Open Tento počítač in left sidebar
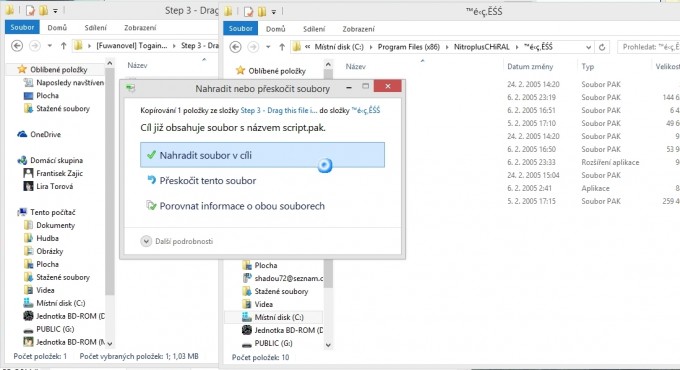This screenshot has height=370, width=680. pos(52,213)
